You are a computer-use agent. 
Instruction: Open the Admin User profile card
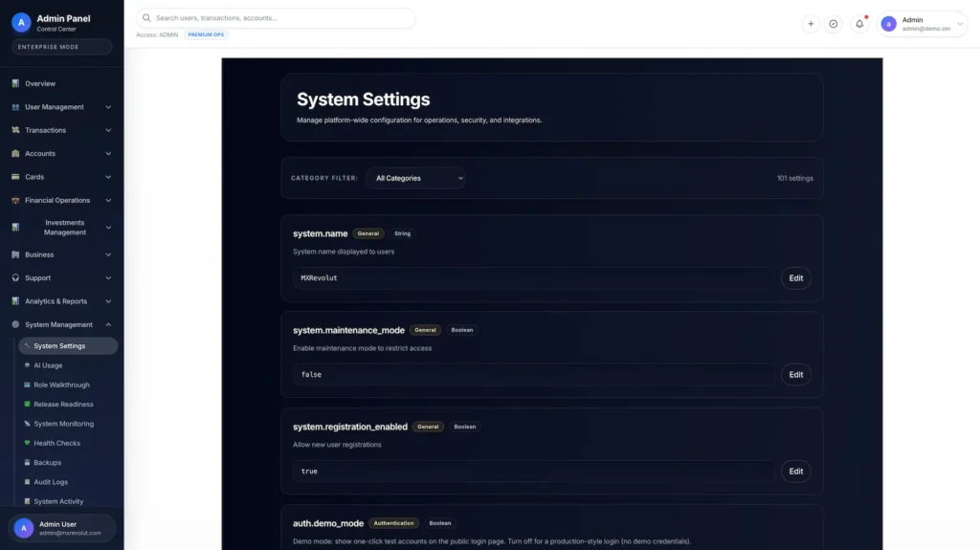click(x=62, y=528)
